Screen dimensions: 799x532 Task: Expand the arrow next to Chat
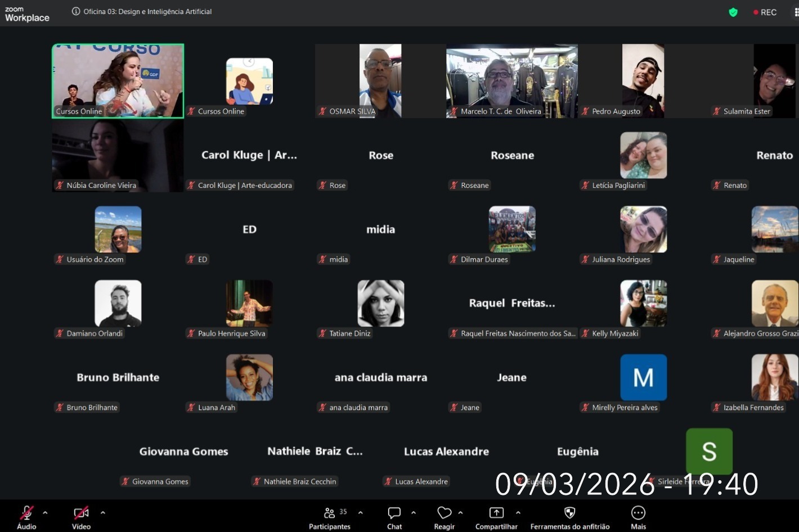[414, 512]
